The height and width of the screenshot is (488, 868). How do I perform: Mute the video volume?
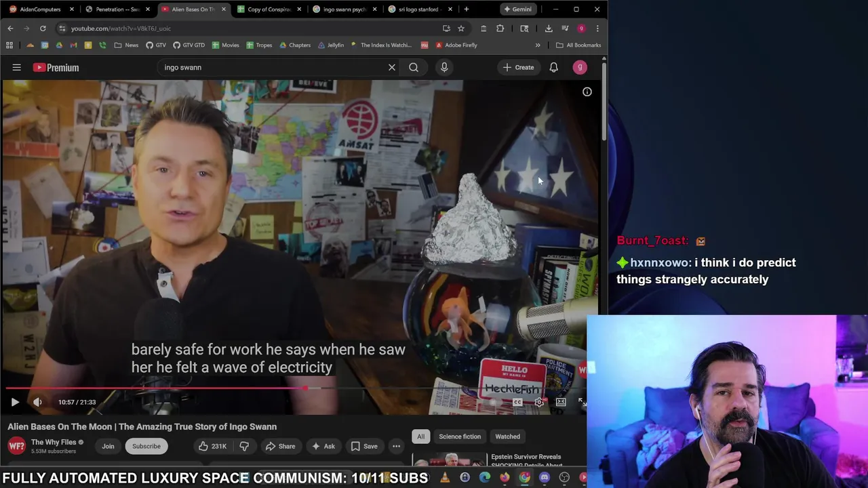pyautogui.click(x=37, y=402)
